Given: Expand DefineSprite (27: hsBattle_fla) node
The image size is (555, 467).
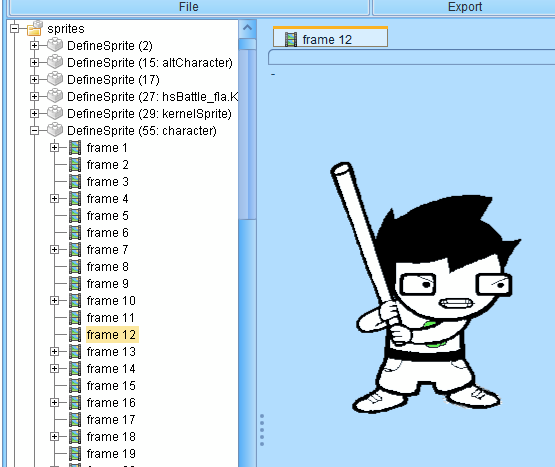Looking at the screenshot, I should point(34,96).
